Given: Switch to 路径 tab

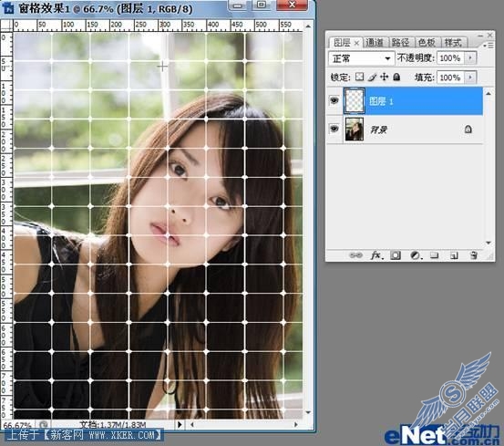Looking at the screenshot, I should point(400,43).
